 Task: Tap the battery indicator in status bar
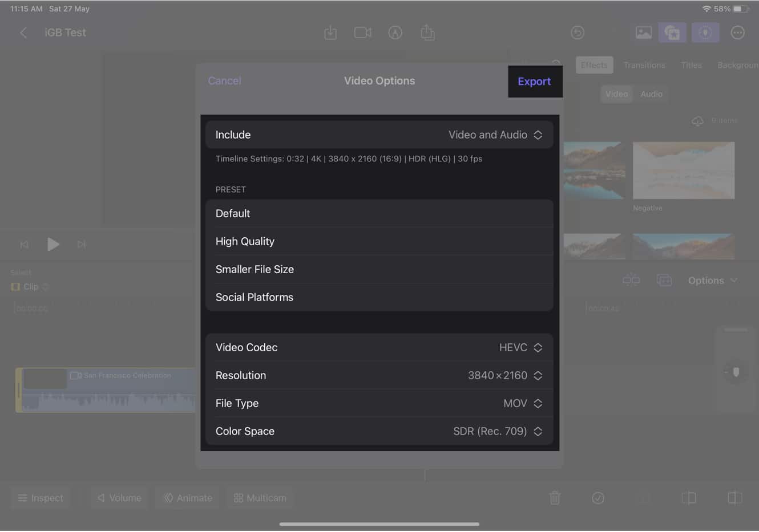tap(741, 9)
